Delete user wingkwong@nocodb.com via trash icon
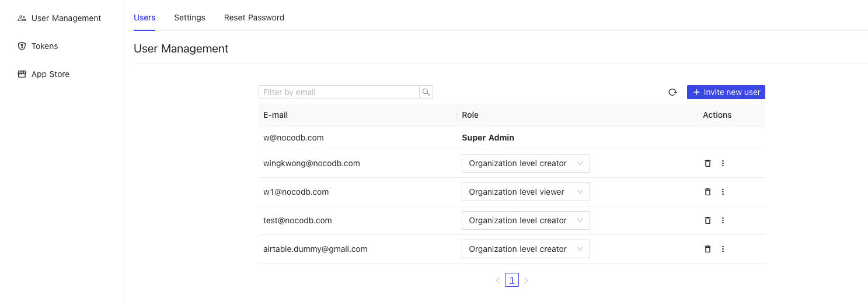Viewport: 868px width, 302px height. click(707, 163)
